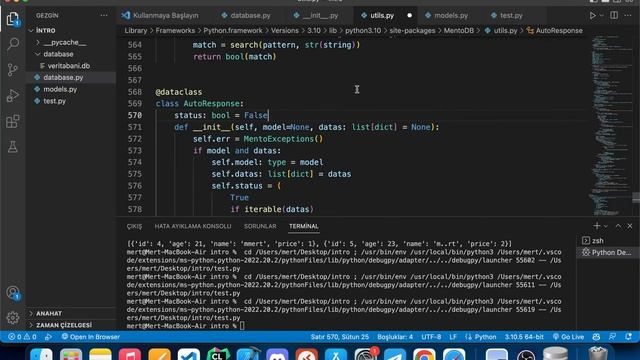Open the Manage gear settings icon
Screen dimensions: 640x360
click(x=13, y=317)
